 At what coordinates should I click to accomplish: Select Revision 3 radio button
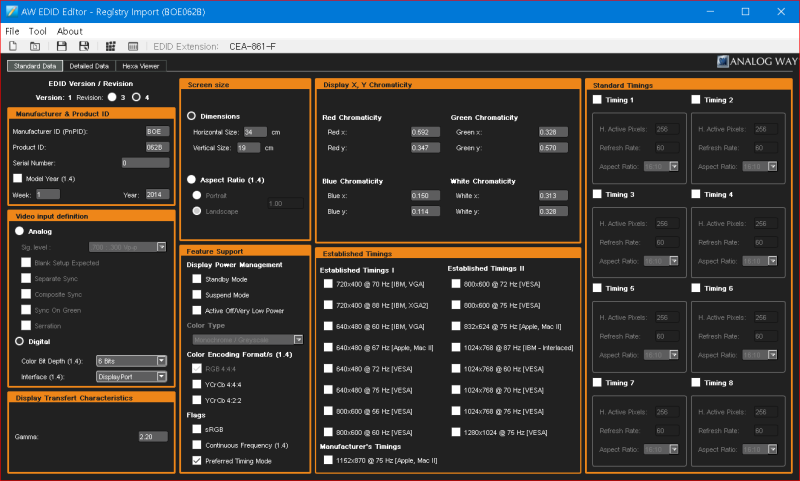[x=112, y=97]
